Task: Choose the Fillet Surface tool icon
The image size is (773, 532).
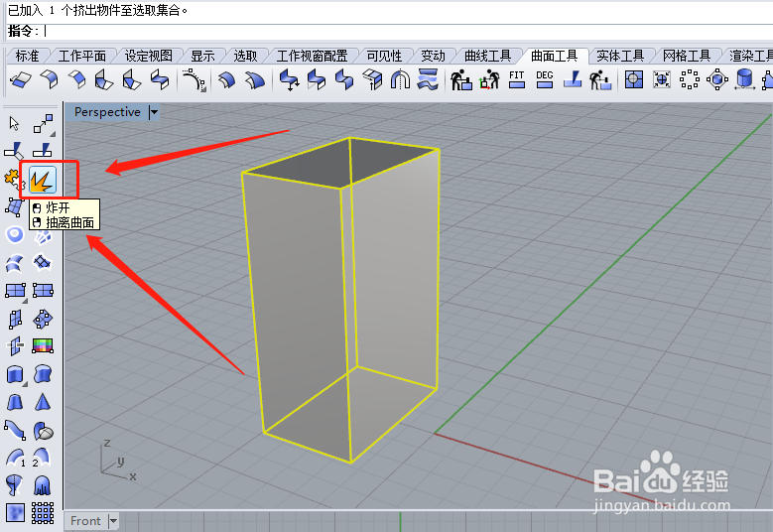Action: (50, 79)
